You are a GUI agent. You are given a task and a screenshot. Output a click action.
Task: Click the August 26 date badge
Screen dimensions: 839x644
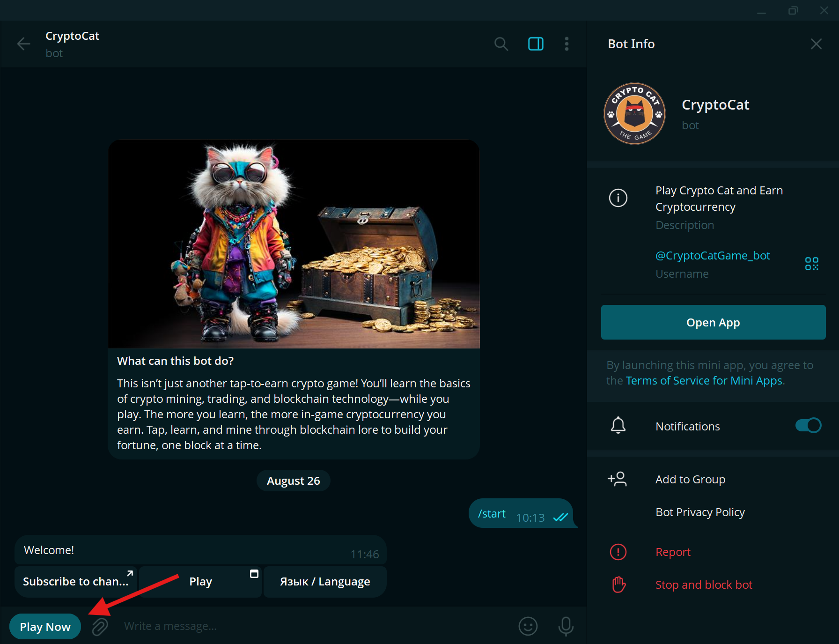294,481
